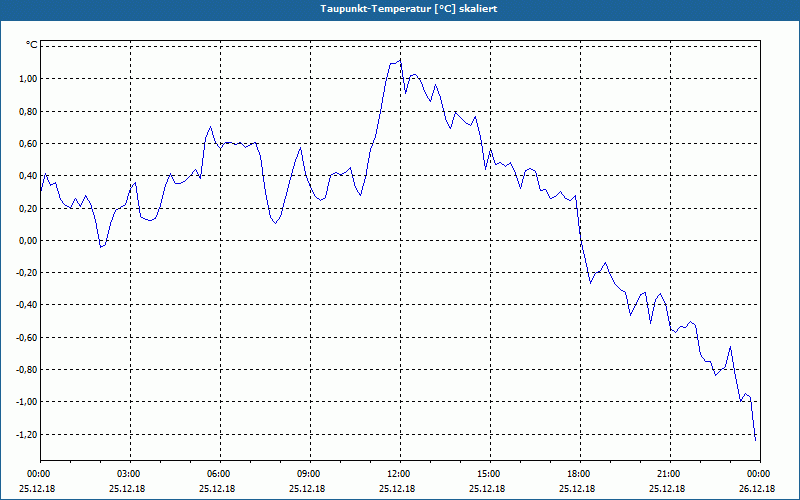Viewport: 800px width, 500px height.
Task: Click the 15:00 time label
Action: (490, 474)
